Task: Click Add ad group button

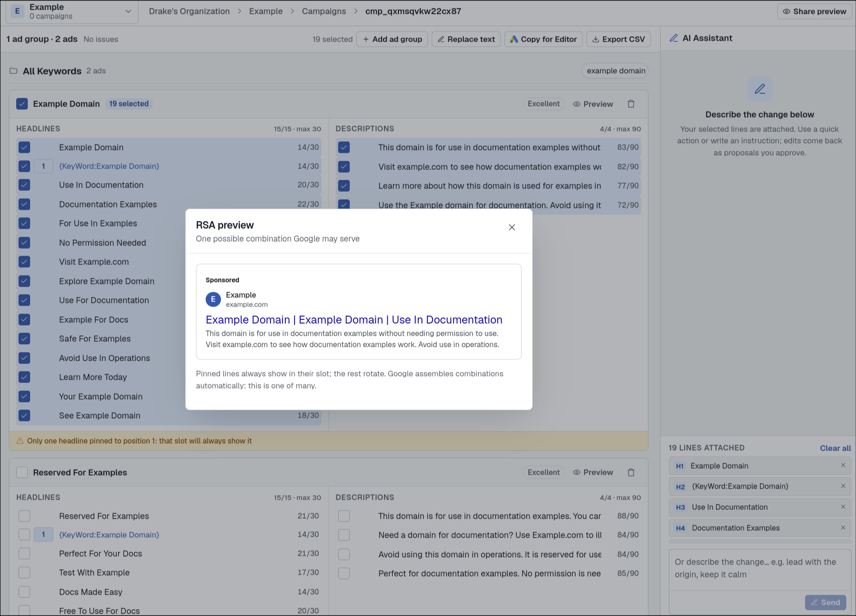Action: (x=392, y=39)
